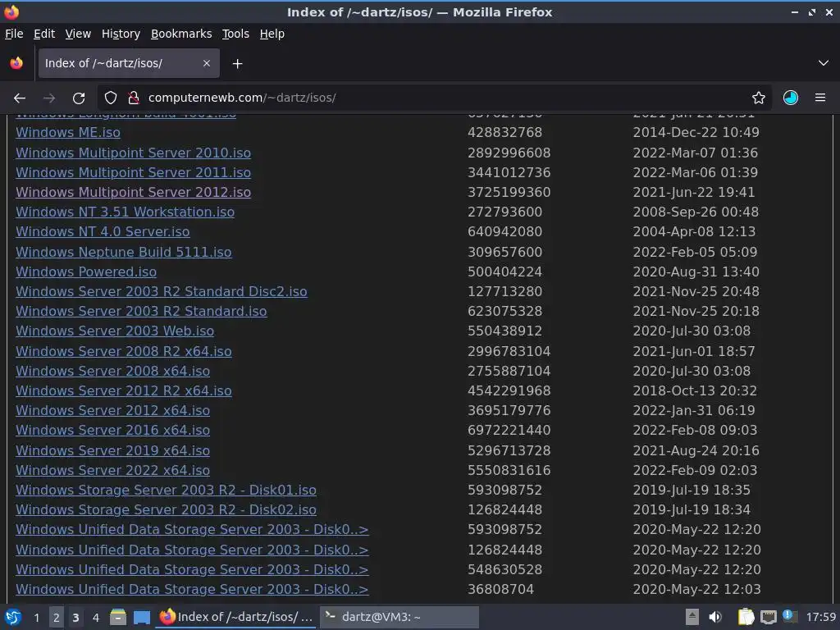Open Windows Multipoint Server 2012.iso link
This screenshot has width=840, height=630.
click(x=134, y=192)
